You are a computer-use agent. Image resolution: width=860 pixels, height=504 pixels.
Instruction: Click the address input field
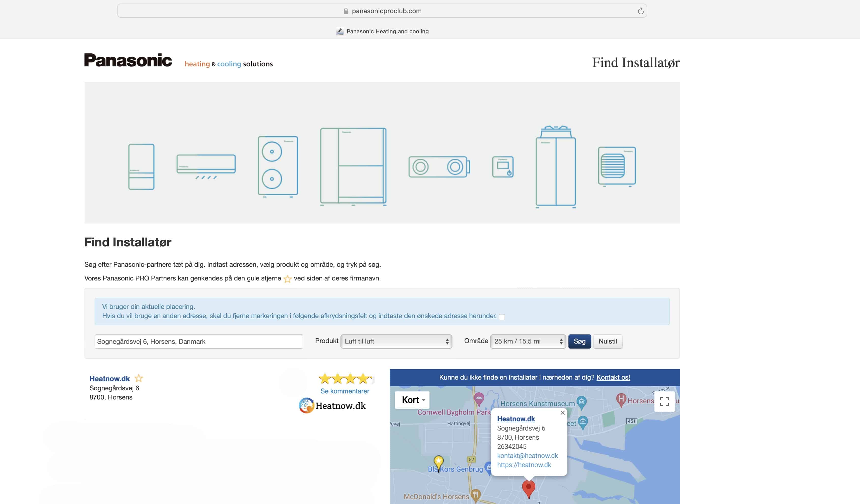(199, 341)
